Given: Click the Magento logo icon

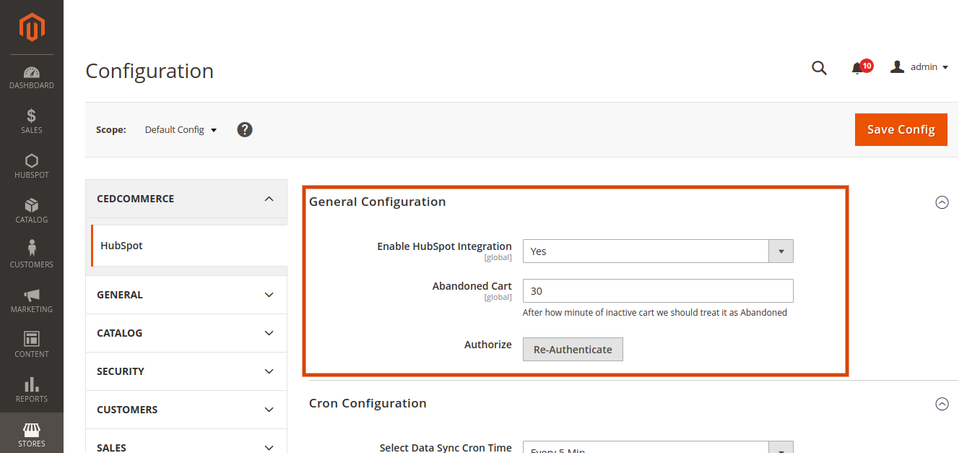Looking at the screenshot, I should coord(32,27).
